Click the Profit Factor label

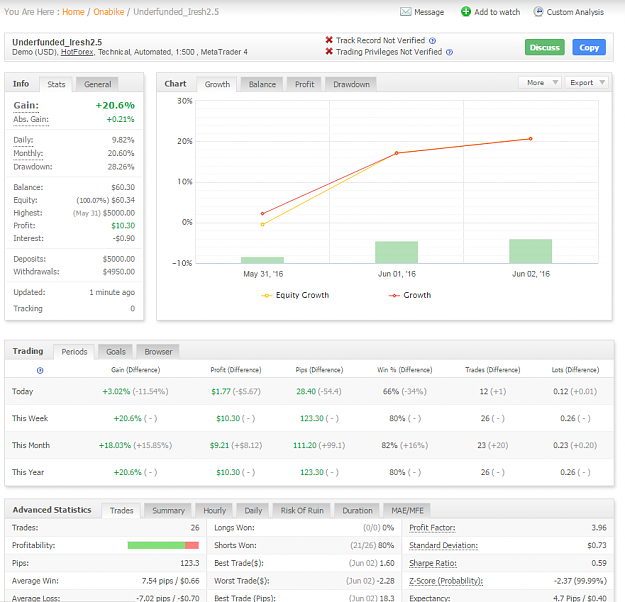[x=432, y=527]
